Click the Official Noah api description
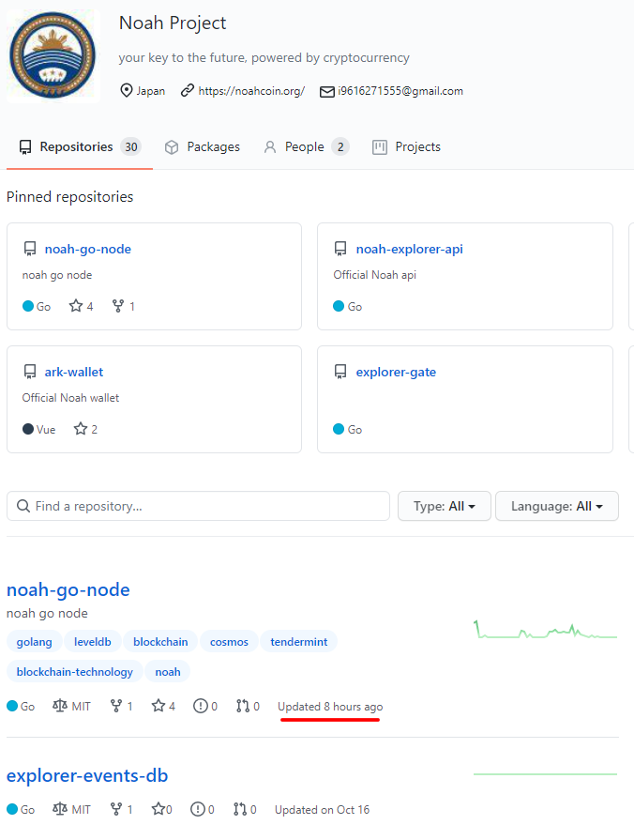This screenshot has width=634, height=840. [x=375, y=275]
